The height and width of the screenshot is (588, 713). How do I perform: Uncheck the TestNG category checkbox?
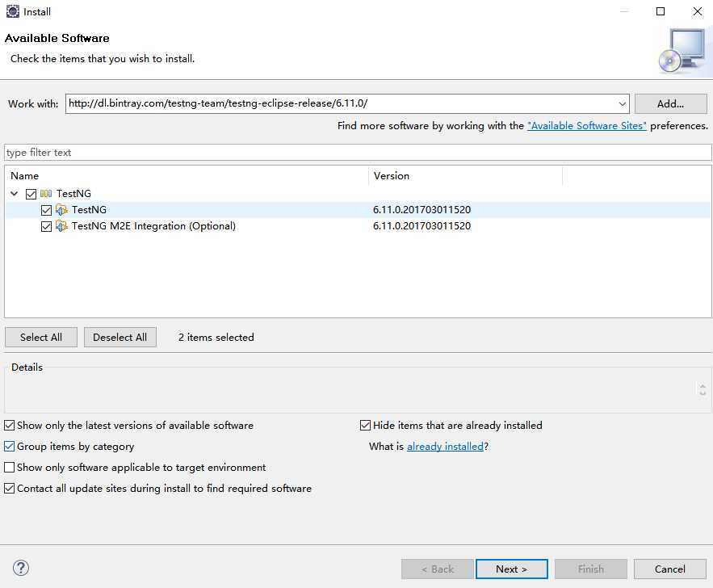coord(31,194)
